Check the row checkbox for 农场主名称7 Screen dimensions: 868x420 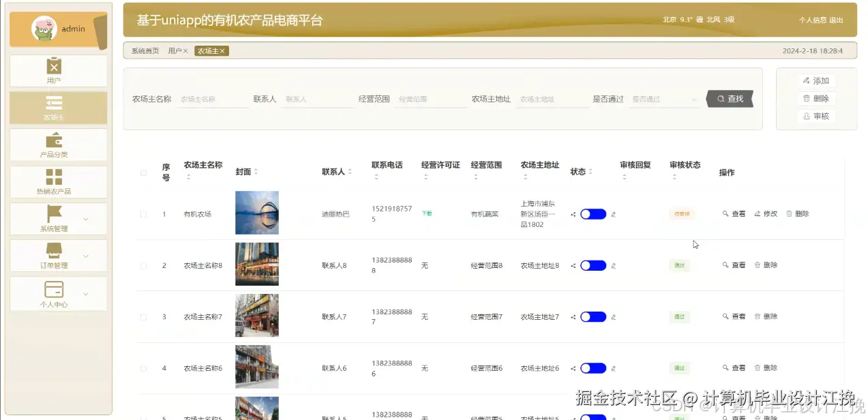click(143, 317)
